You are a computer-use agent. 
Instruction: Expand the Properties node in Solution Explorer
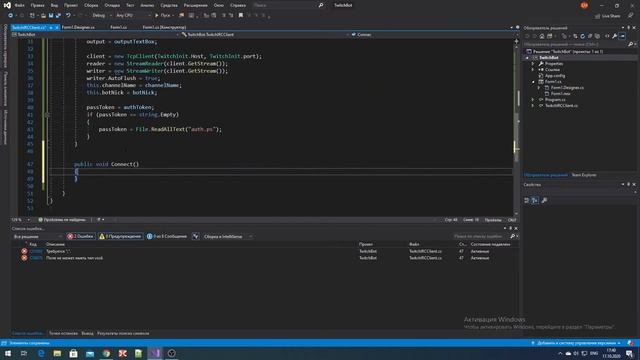pos(533,64)
